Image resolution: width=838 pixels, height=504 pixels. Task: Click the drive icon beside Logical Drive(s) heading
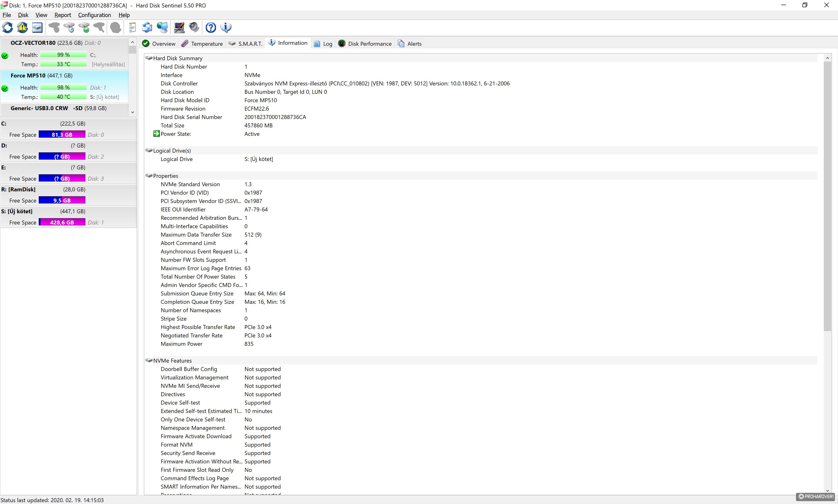point(149,150)
